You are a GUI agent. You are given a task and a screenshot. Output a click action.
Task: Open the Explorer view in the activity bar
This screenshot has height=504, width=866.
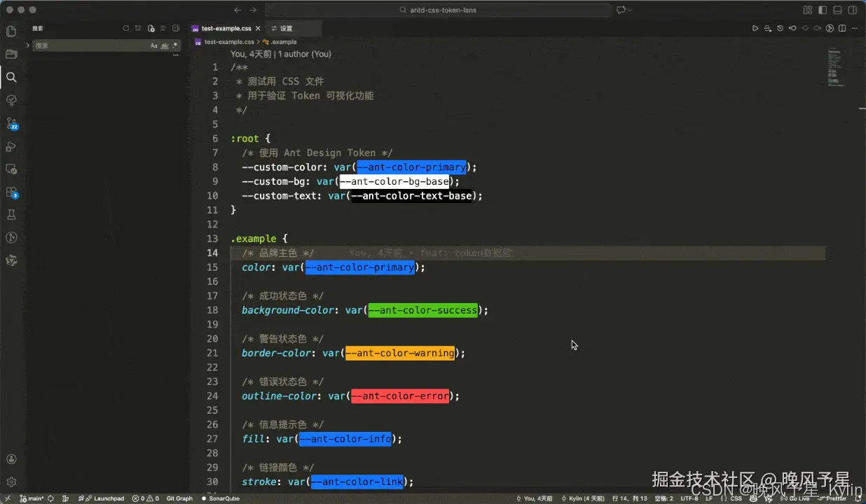(x=11, y=31)
